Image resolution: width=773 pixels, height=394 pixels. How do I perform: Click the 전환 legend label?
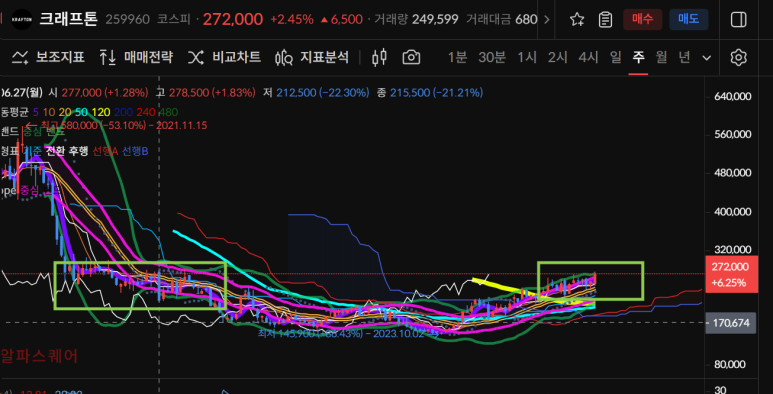[x=55, y=151]
